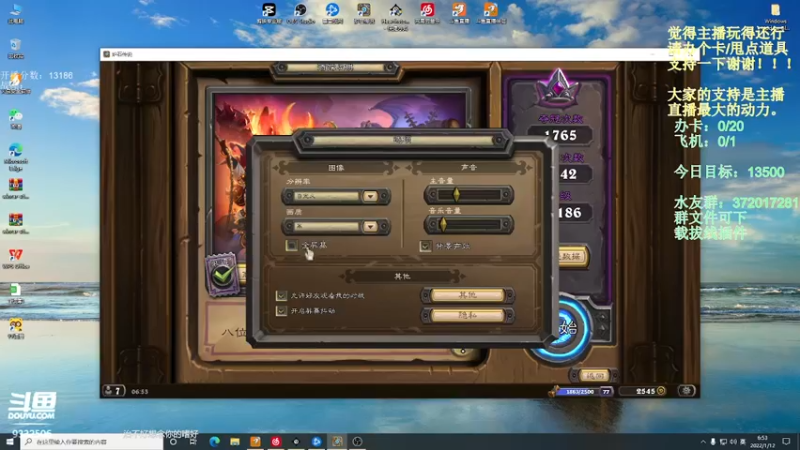Open File Explorer from taskbar
Image resolution: width=800 pixels, height=450 pixels.
[x=235, y=441]
